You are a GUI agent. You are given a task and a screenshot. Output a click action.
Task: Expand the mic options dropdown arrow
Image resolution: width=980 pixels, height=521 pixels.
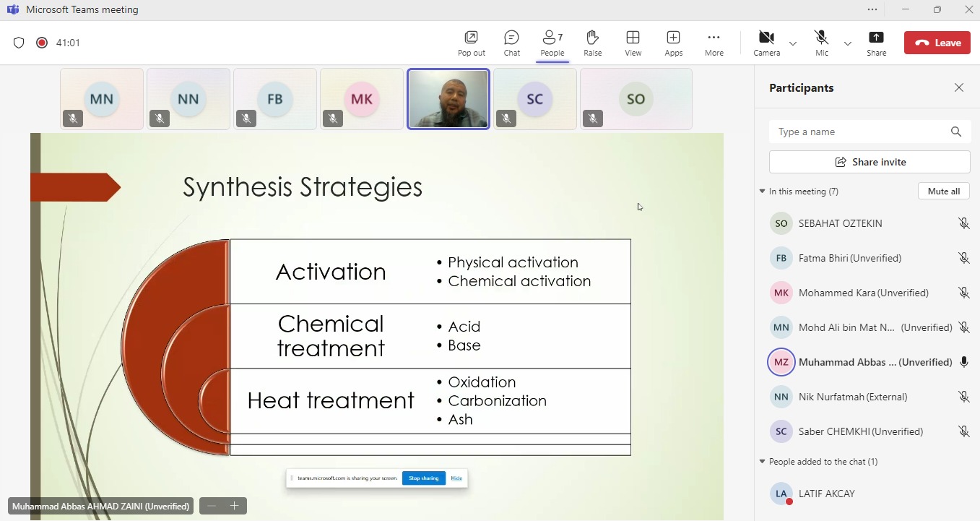click(x=848, y=44)
